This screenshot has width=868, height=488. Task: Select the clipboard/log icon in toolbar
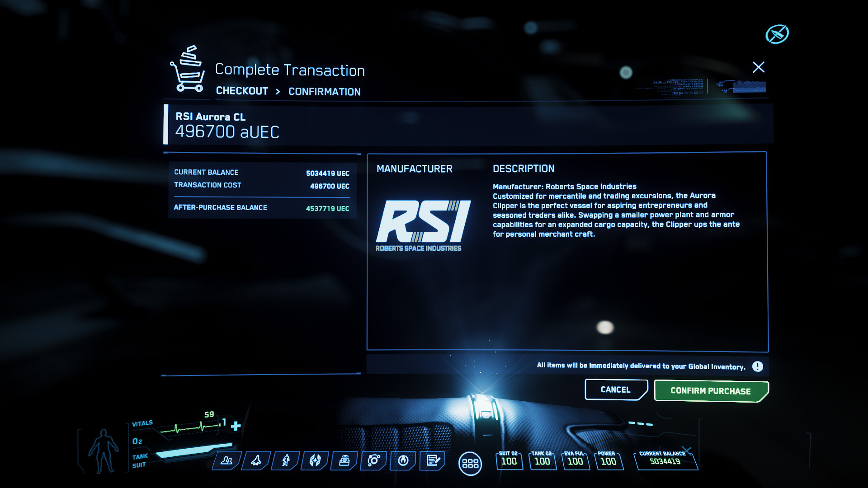point(433,460)
